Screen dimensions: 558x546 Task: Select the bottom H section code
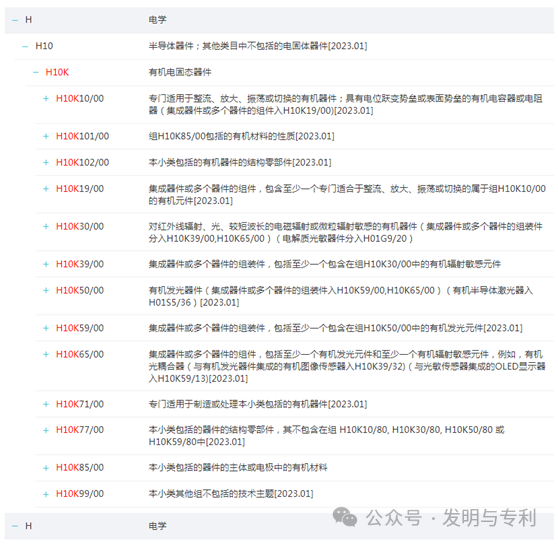click(28, 526)
